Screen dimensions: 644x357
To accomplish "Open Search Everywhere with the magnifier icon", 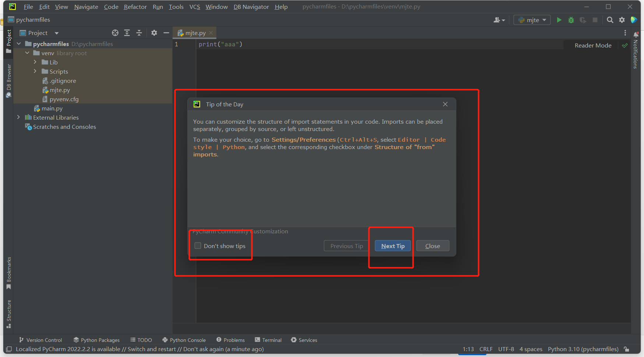I will coord(610,20).
